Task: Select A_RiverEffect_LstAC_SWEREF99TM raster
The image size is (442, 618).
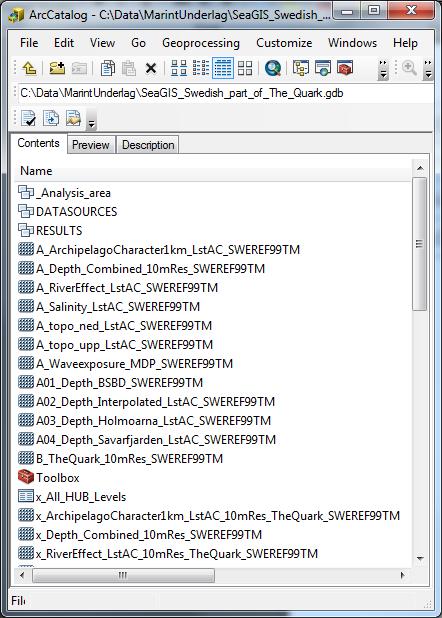Action: (x=118, y=287)
